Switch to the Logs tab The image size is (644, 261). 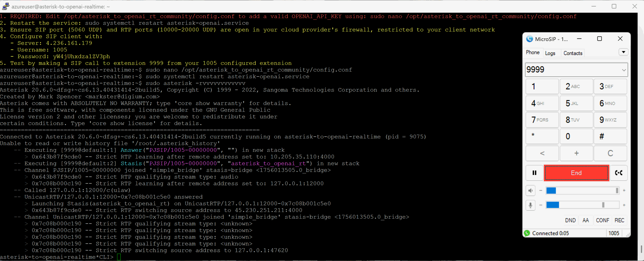[x=550, y=53]
